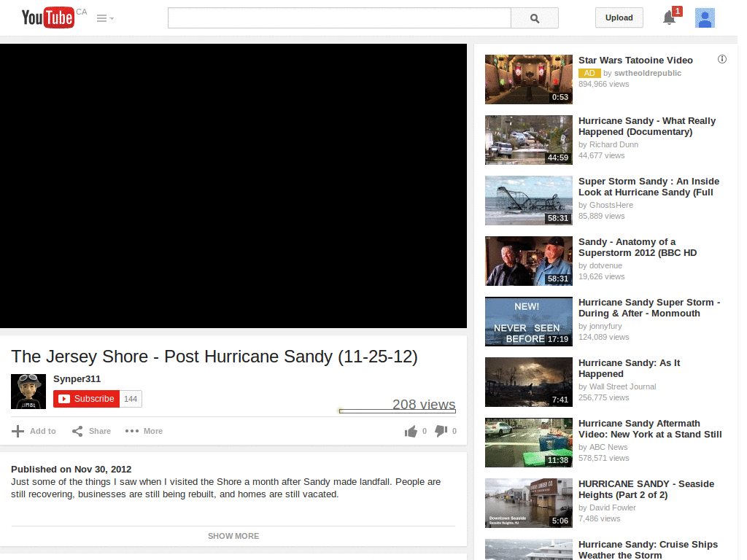Click the Published on Nov 30, 2012 text
The image size is (747, 560).
[71, 470]
